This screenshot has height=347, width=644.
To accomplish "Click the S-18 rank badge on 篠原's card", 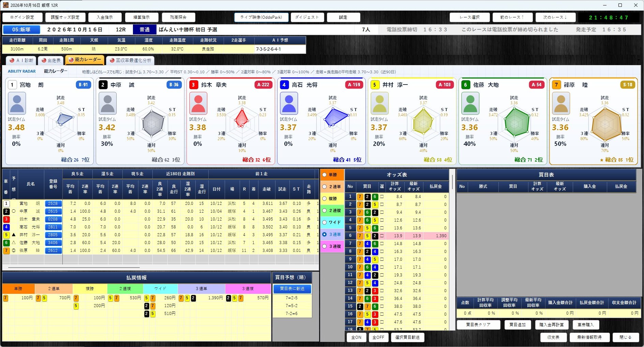I will 628,85.
